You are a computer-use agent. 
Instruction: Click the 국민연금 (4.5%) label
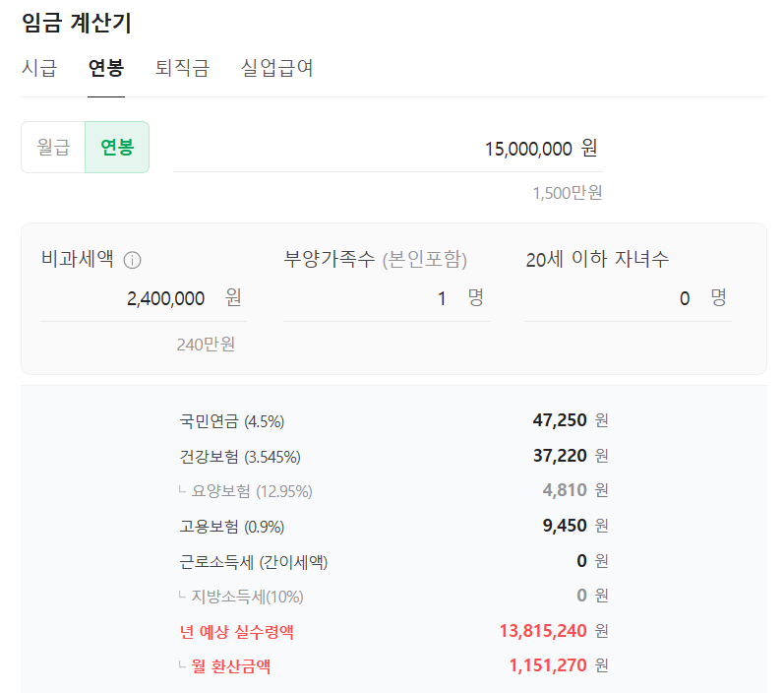click(232, 421)
